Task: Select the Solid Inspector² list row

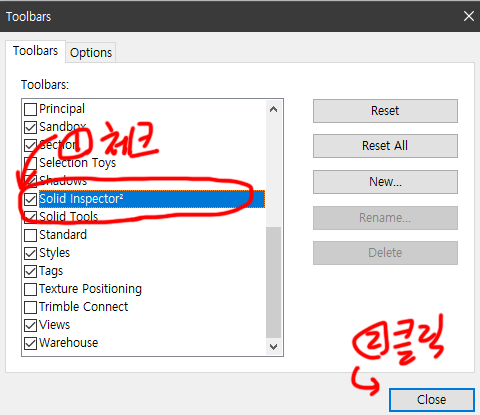Action: (152, 199)
